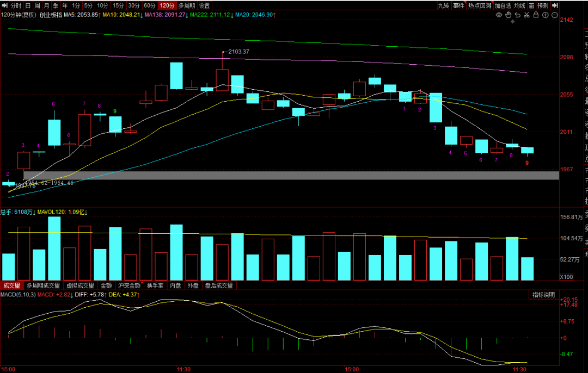Click the small diamond marker below toolbar icons
The width and height of the screenshot is (588, 373).
tap(513, 22)
